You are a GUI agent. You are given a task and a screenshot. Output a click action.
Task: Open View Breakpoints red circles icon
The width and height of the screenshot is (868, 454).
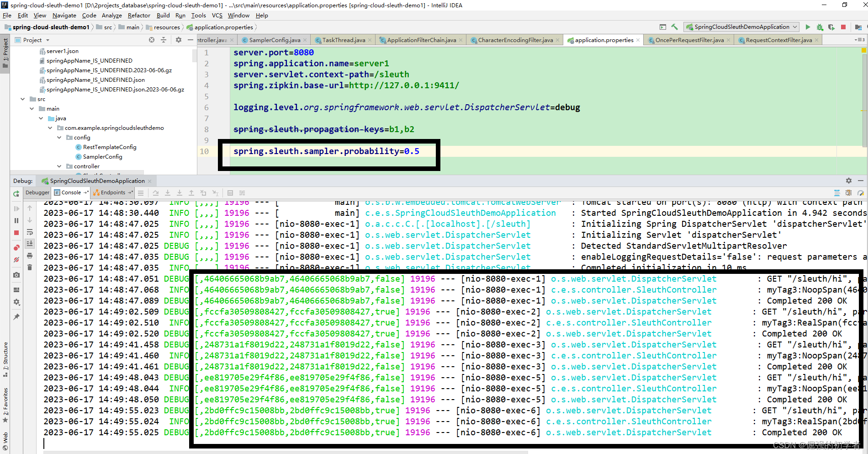click(x=16, y=247)
